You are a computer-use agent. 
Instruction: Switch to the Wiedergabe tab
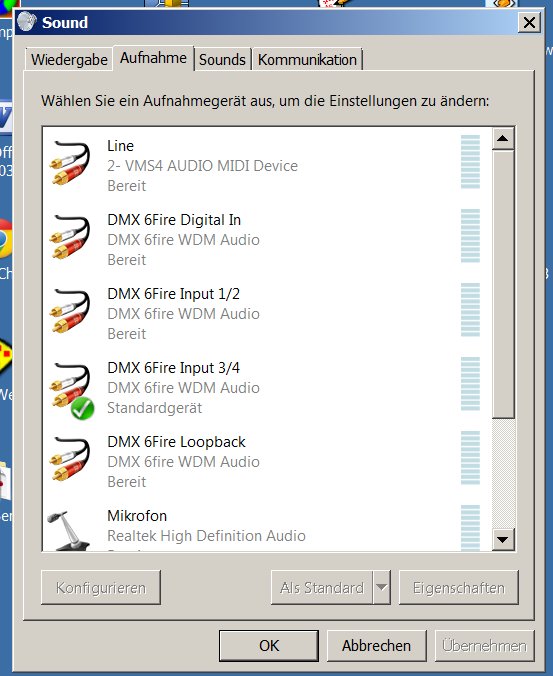(69, 59)
